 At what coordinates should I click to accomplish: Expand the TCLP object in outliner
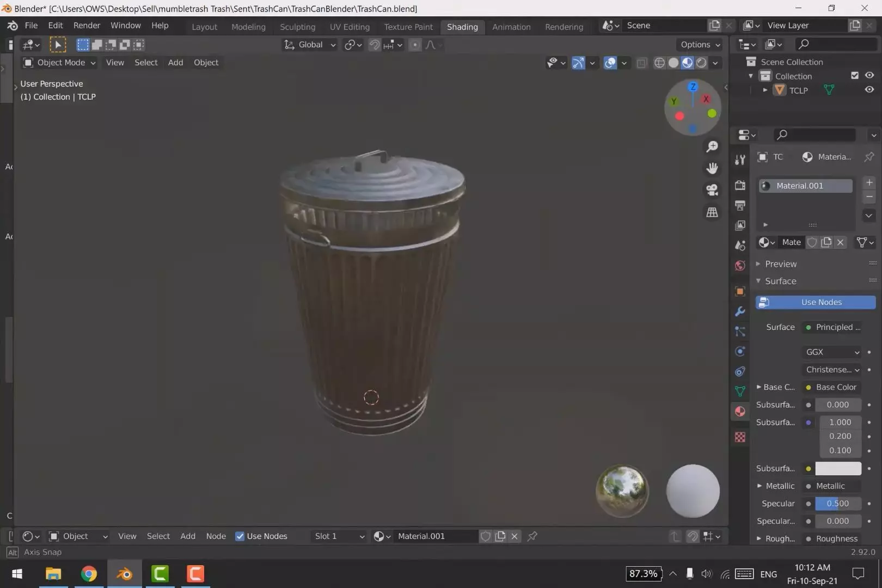(x=765, y=90)
